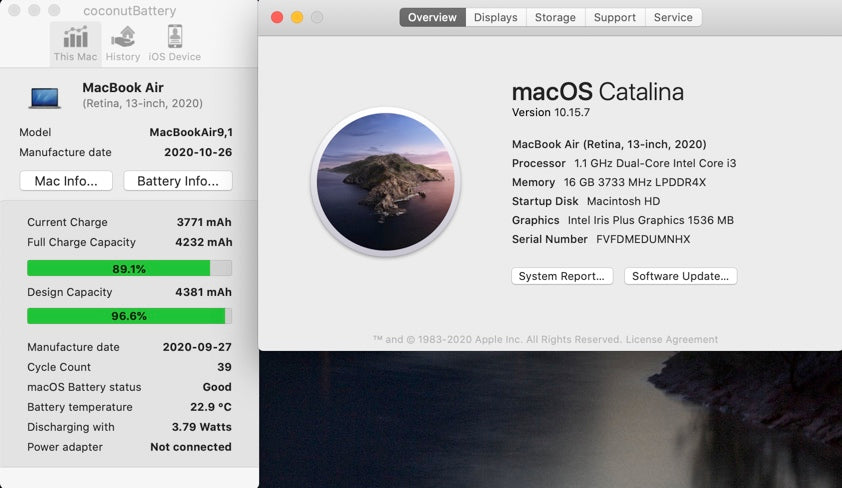Click the 16 GB 3733 MHz LPDDR4X memory text
Image resolution: width=842 pixels, height=488 pixels.
[x=635, y=182]
